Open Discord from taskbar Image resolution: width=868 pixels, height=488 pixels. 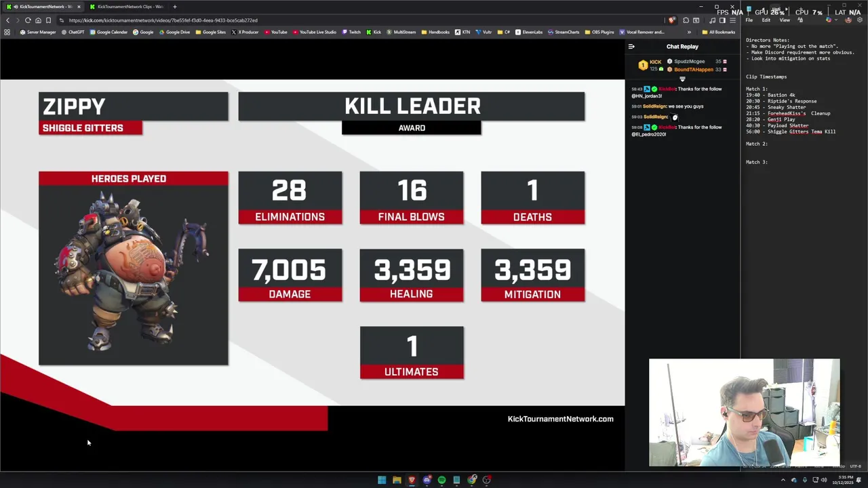pos(427,480)
